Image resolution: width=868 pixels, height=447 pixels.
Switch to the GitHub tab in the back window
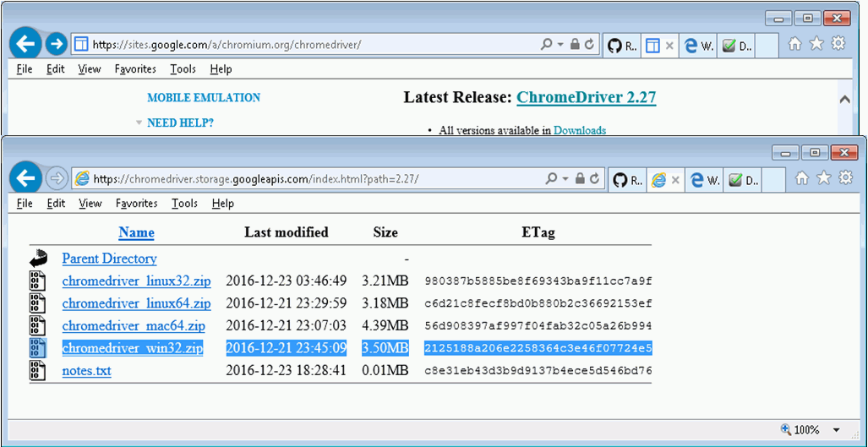point(621,46)
